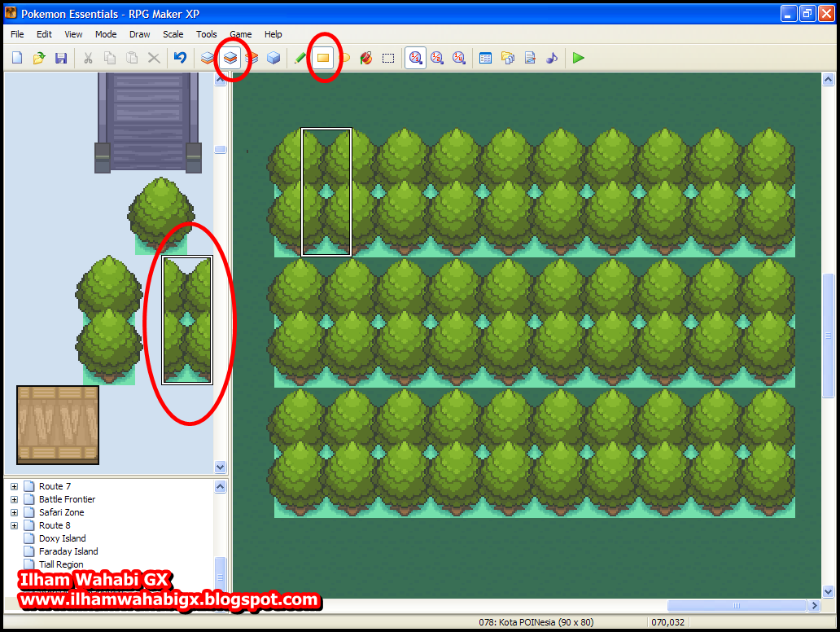Select the Tiall Region map

[x=61, y=564]
